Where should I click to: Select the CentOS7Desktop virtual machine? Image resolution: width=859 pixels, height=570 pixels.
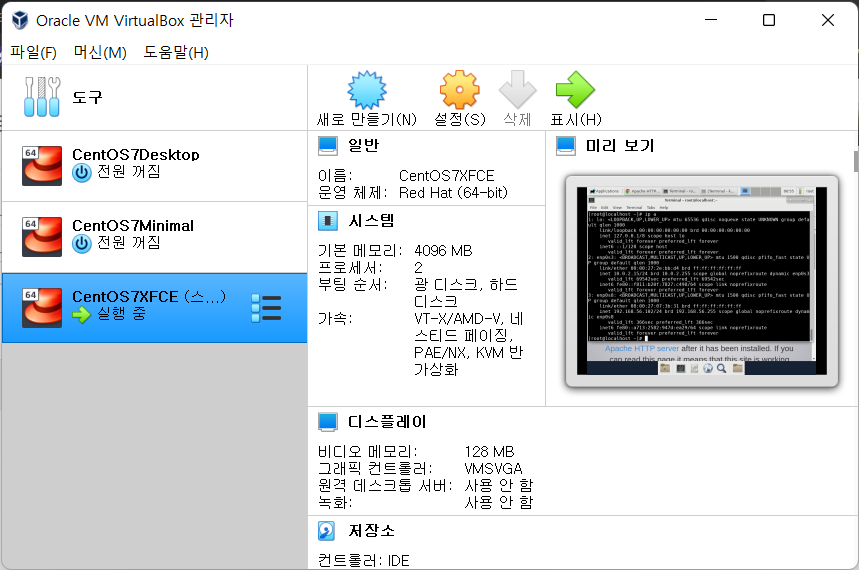tap(154, 166)
